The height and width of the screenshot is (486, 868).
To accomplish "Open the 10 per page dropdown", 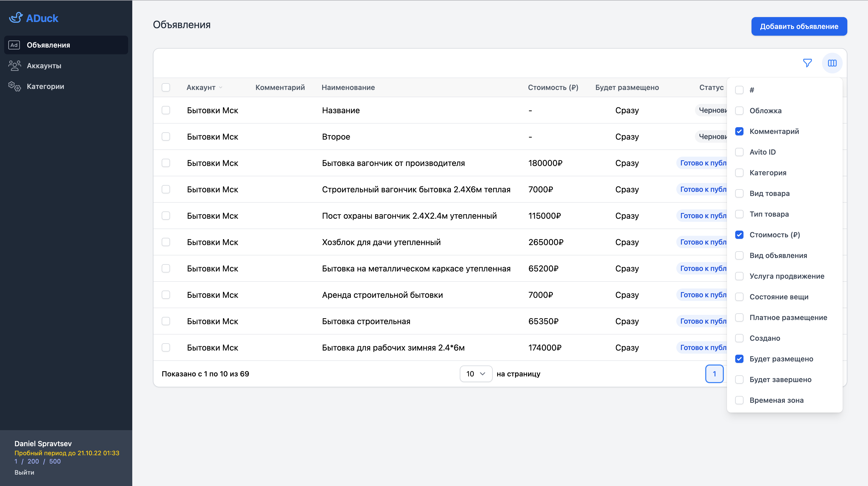I will [476, 374].
